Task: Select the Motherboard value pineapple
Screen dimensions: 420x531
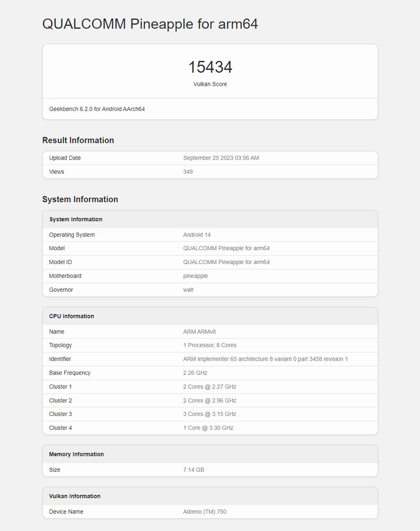Action: 195,276
